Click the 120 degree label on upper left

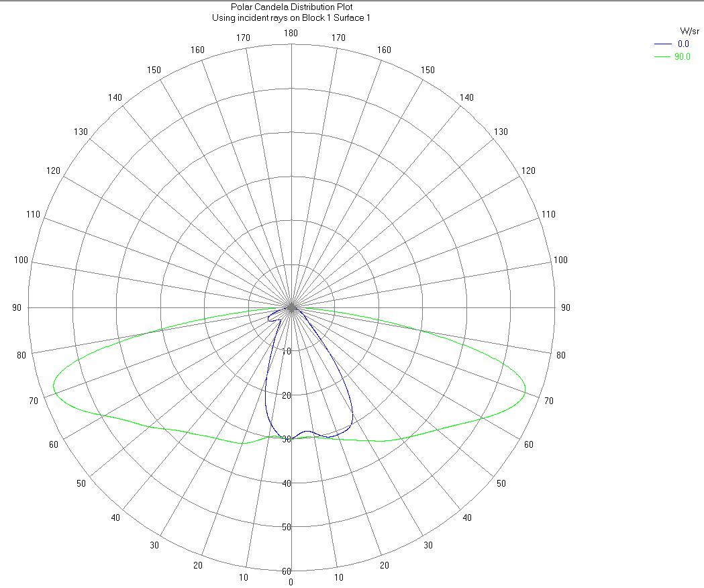pyautogui.click(x=53, y=170)
